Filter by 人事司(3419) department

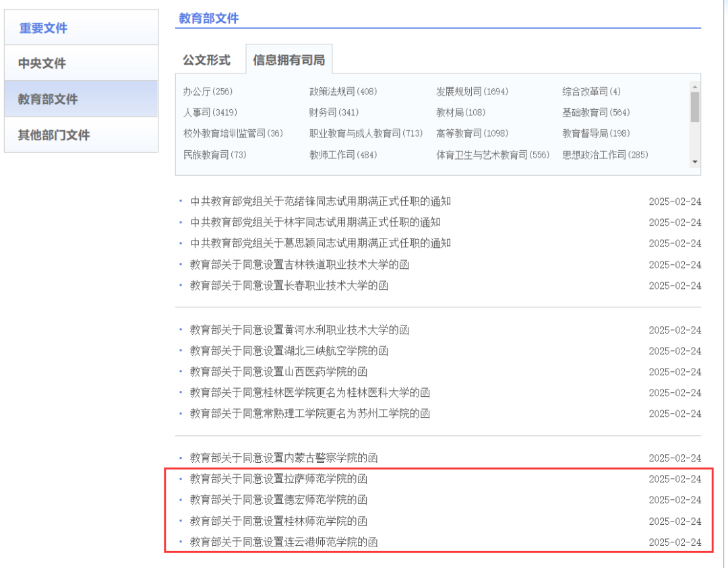210,113
